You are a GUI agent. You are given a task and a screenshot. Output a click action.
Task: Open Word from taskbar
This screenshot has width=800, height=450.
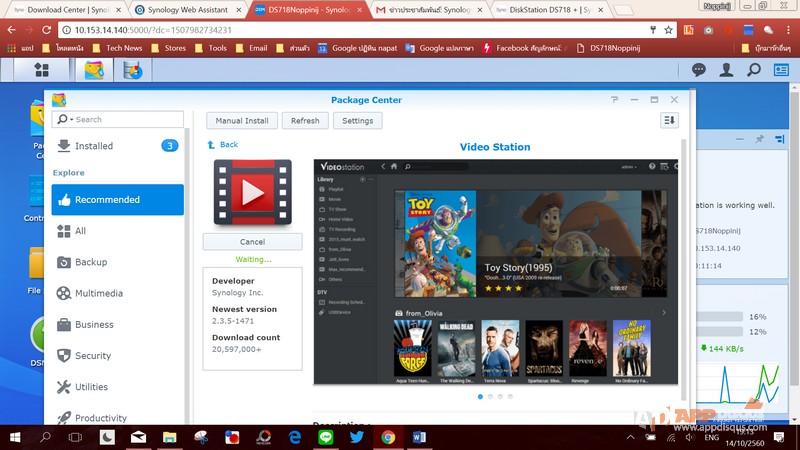click(419, 437)
